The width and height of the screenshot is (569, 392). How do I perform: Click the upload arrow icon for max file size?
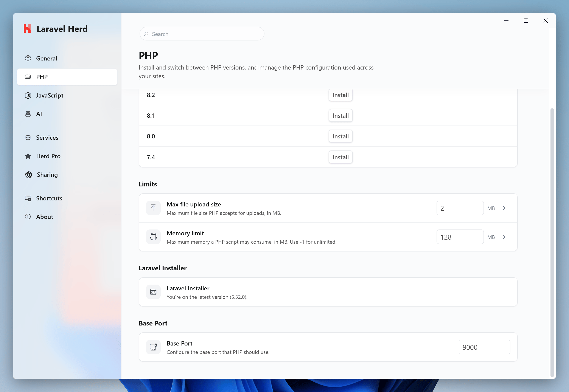pos(153,208)
